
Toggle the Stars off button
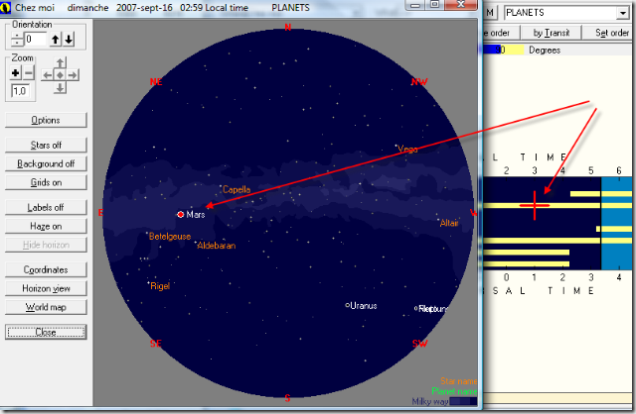coord(46,145)
